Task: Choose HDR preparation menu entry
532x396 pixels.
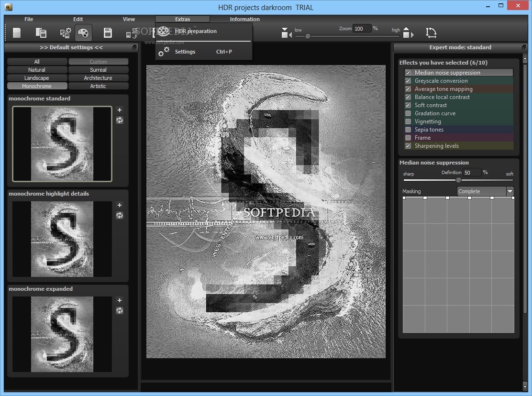Action: tap(204, 31)
